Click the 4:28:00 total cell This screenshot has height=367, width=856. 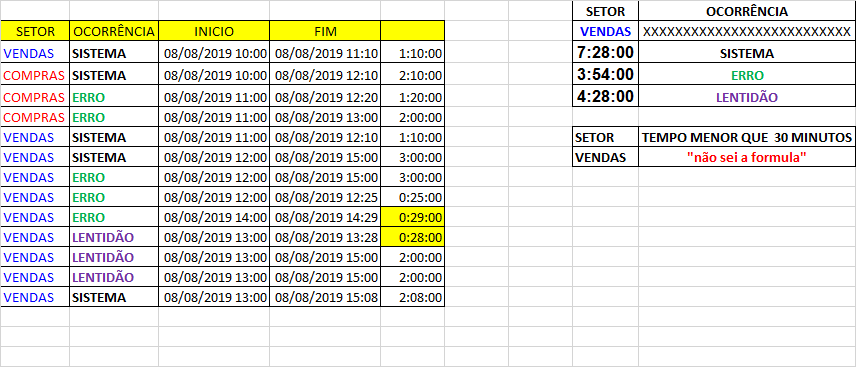click(x=605, y=97)
